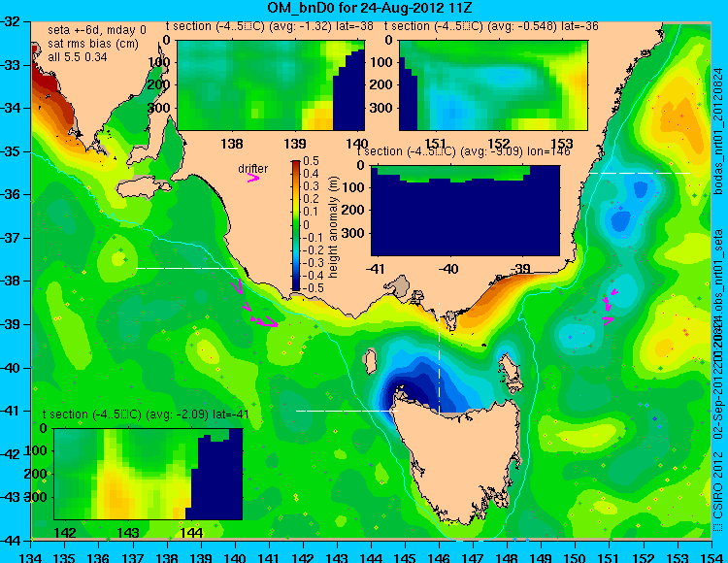
Task: Open the lat=-36 temperature section inset
Action: tap(493, 85)
